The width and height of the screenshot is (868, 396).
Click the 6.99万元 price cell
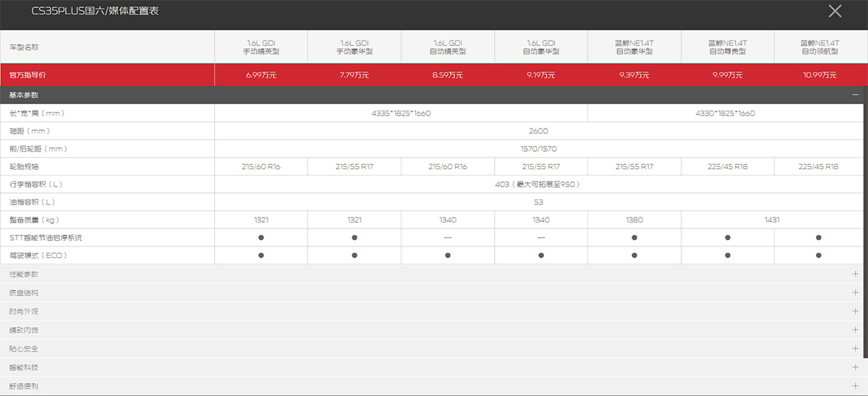coord(261,75)
